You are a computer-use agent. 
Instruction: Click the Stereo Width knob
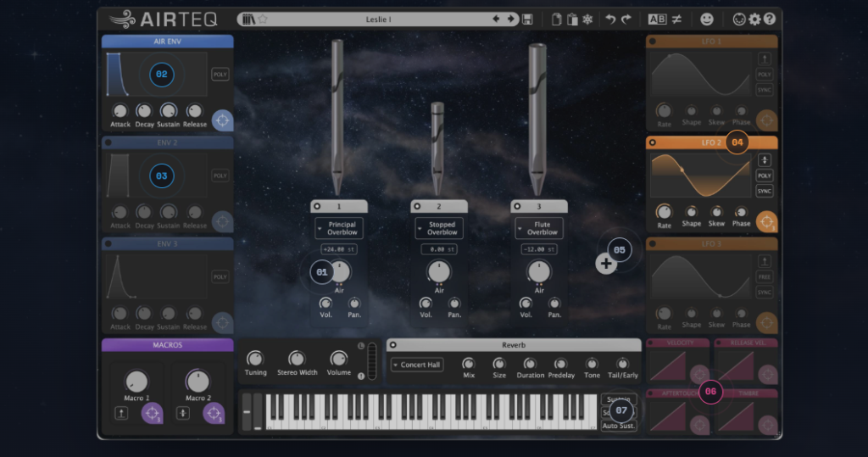[297, 359]
